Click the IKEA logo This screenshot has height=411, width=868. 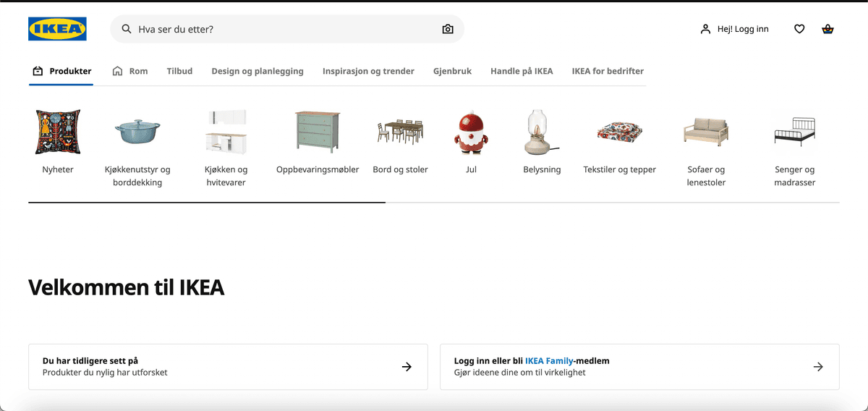pos(57,29)
